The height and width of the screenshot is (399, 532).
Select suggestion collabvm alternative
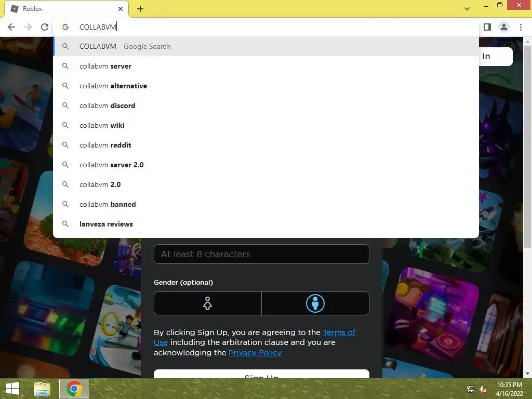pyautogui.click(x=266, y=86)
